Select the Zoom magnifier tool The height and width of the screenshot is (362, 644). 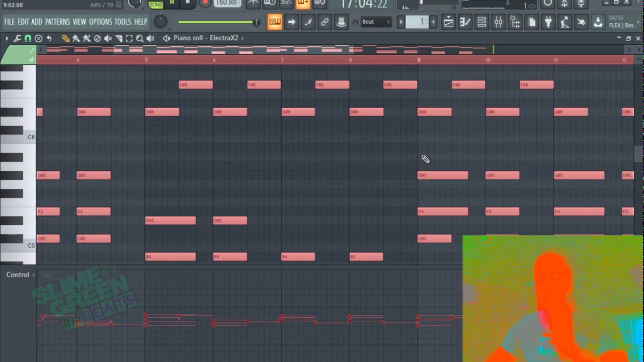[x=140, y=38]
